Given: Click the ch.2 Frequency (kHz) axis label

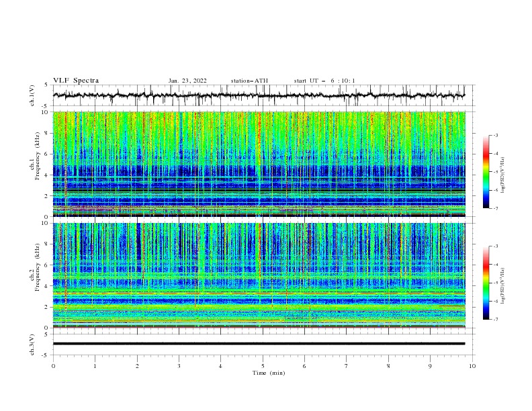Looking at the screenshot, I should tap(34, 267).
